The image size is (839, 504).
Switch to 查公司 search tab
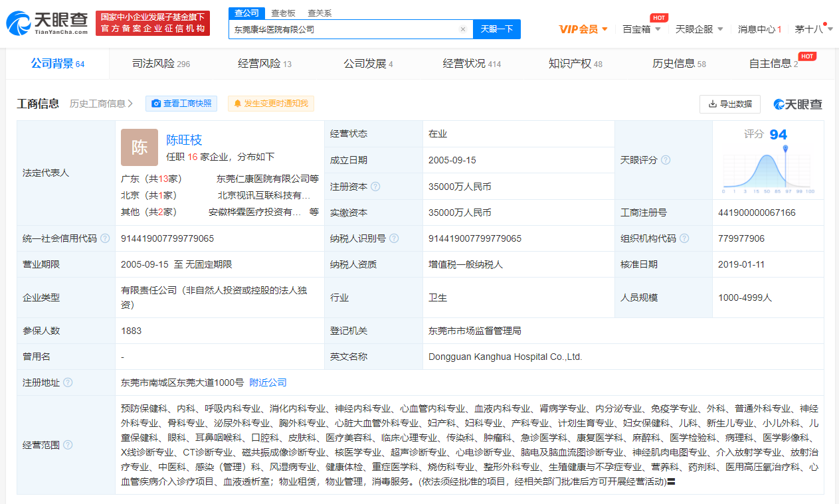click(247, 13)
